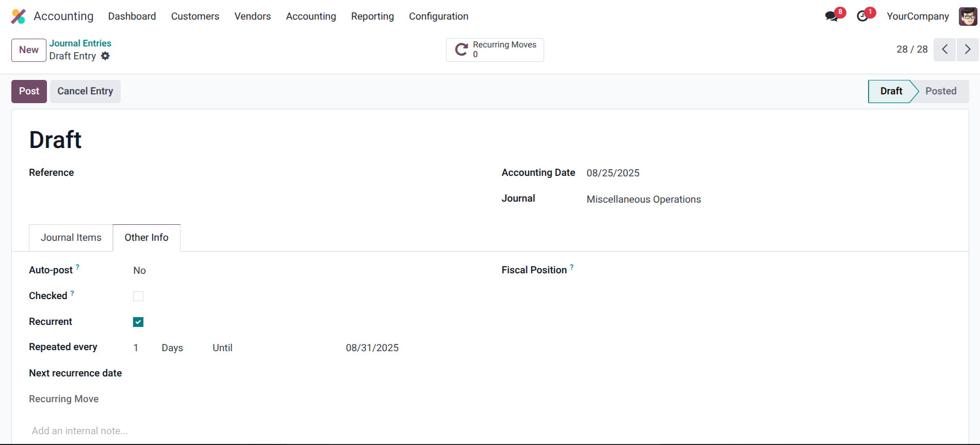980x445 pixels.
Task: Click the Recurring Moves refresh icon
Action: pos(461,50)
